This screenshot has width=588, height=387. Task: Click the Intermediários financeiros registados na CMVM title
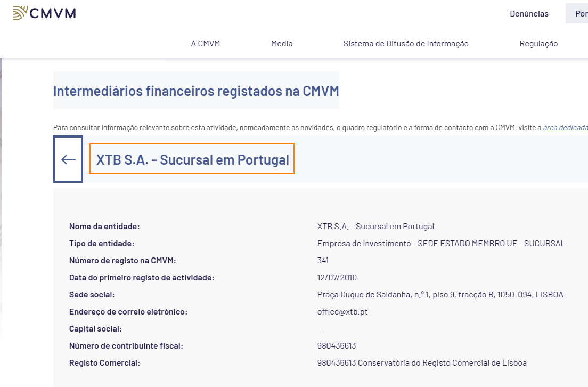196,91
